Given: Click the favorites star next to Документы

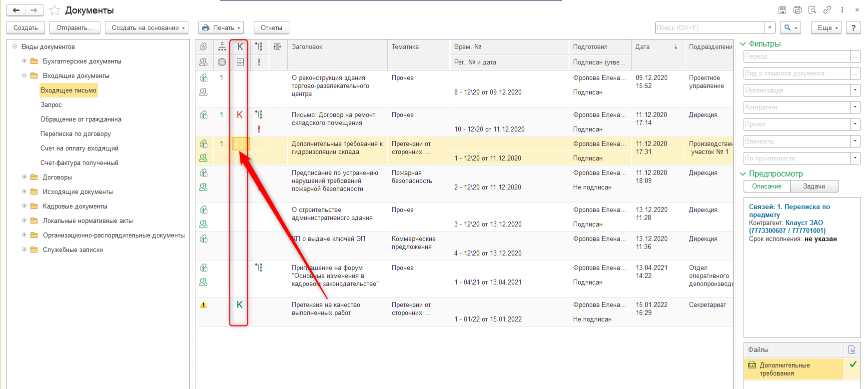Looking at the screenshot, I should coord(55,10).
